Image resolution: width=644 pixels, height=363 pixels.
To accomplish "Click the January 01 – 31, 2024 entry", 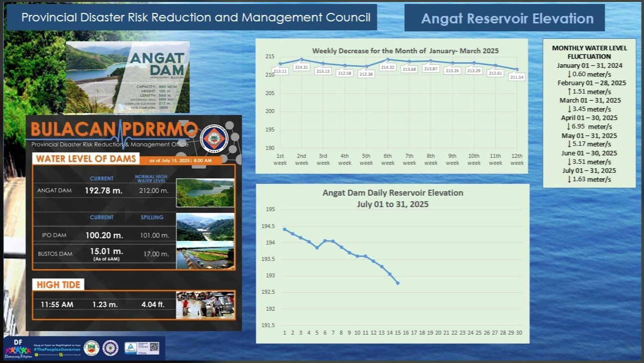I will [x=590, y=65].
